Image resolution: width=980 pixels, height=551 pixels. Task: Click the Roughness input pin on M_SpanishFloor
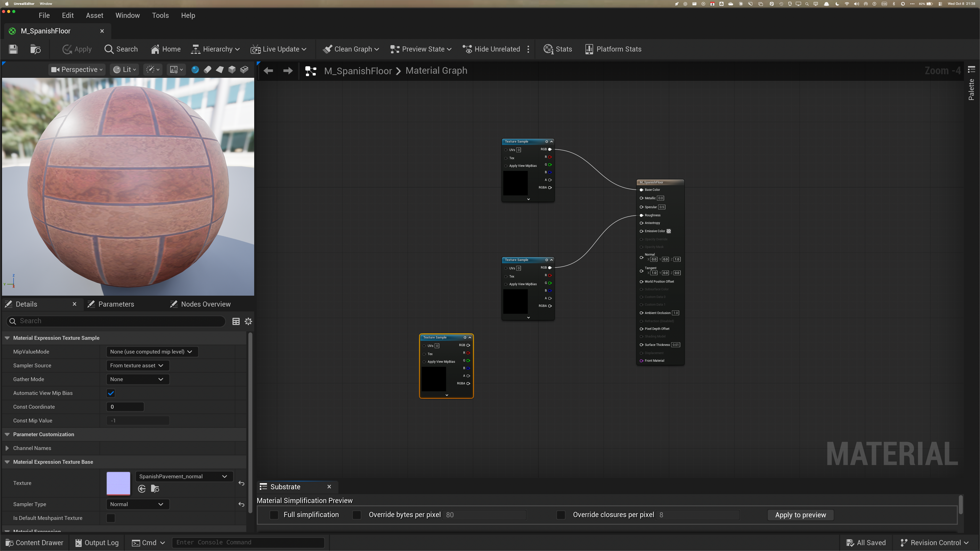point(641,215)
